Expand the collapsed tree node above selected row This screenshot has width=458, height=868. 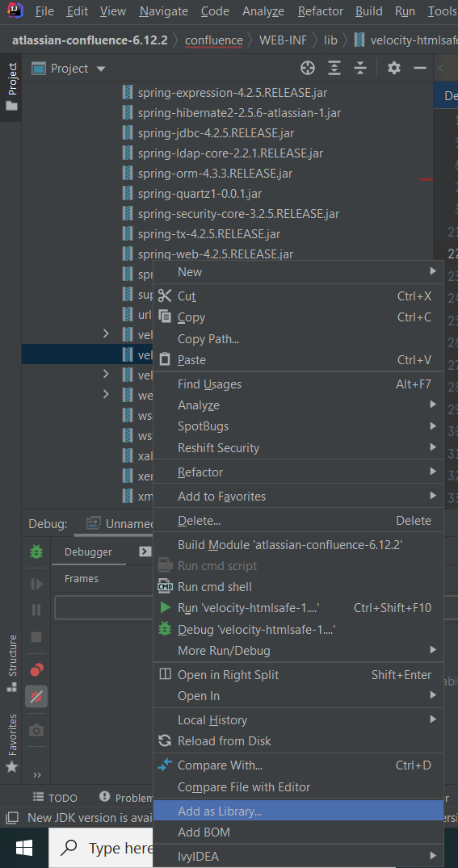tap(106, 333)
